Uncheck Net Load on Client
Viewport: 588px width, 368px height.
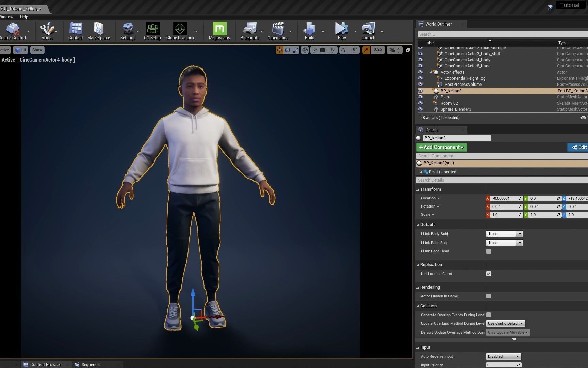pos(489,274)
